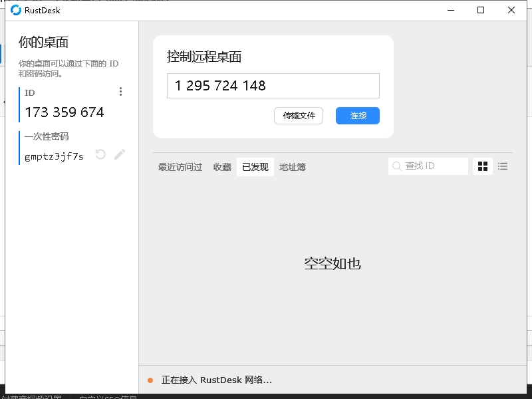The width and height of the screenshot is (532, 399).
Task: Click the blue 连接 button
Action: (358, 116)
